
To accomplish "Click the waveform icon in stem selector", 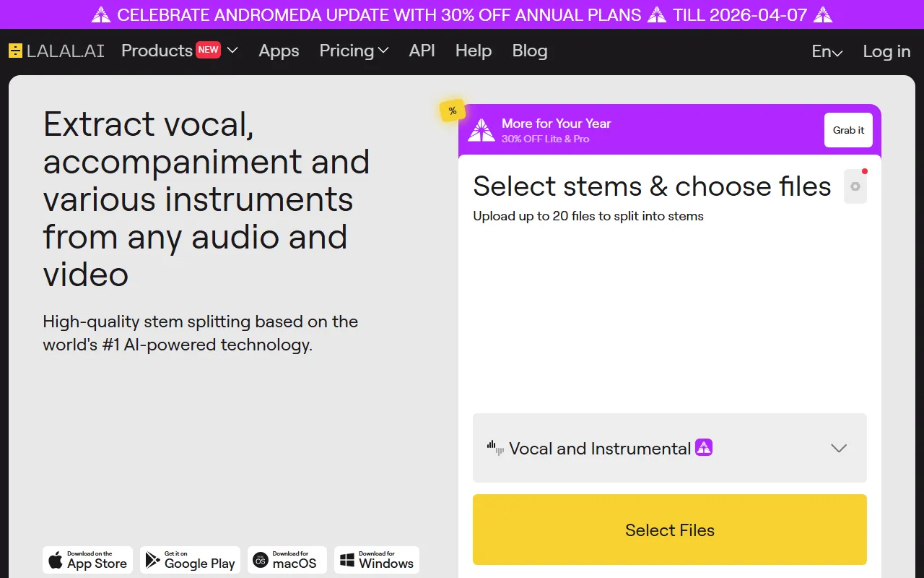I will [x=495, y=448].
